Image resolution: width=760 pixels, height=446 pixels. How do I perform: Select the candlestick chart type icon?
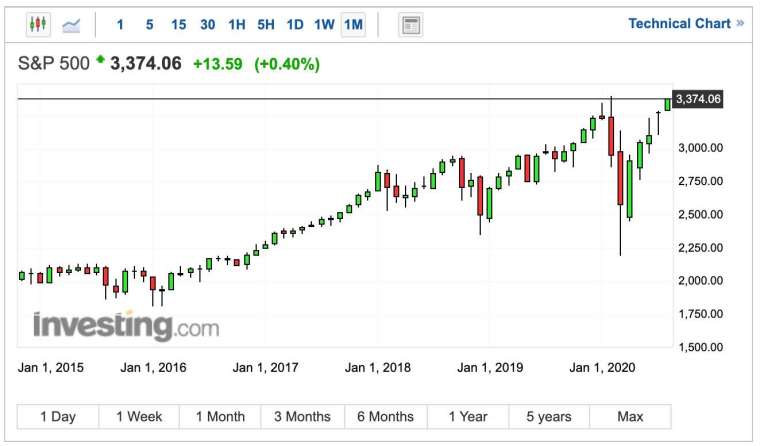point(38,24)
